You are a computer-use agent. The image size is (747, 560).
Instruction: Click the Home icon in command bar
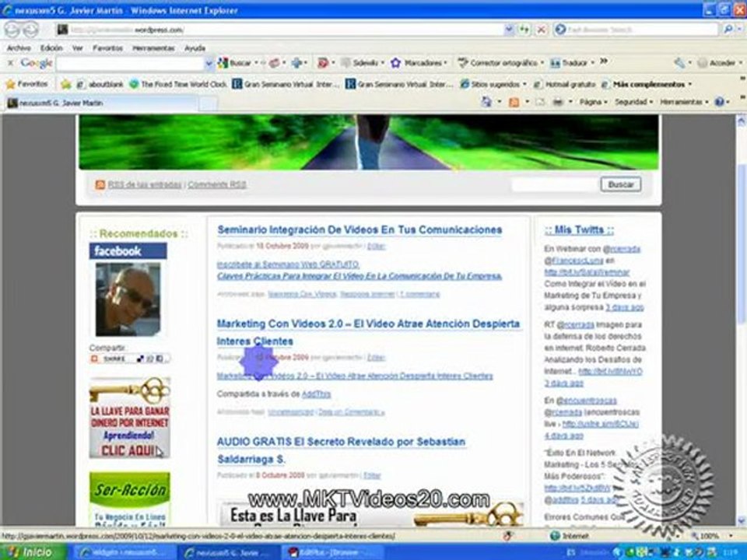point(486,102)
